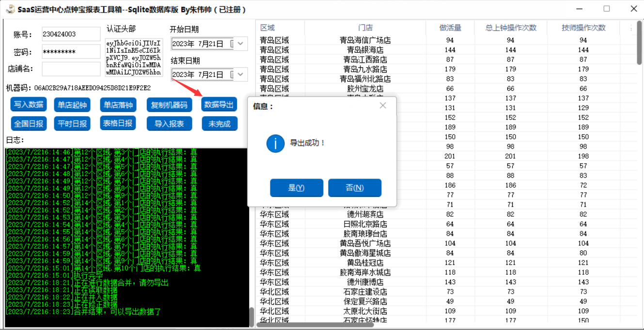Image resolution: width=644 pixels, height=330 pixels.
Task: Click the 店铺名 input field
Action: [71, 69]
